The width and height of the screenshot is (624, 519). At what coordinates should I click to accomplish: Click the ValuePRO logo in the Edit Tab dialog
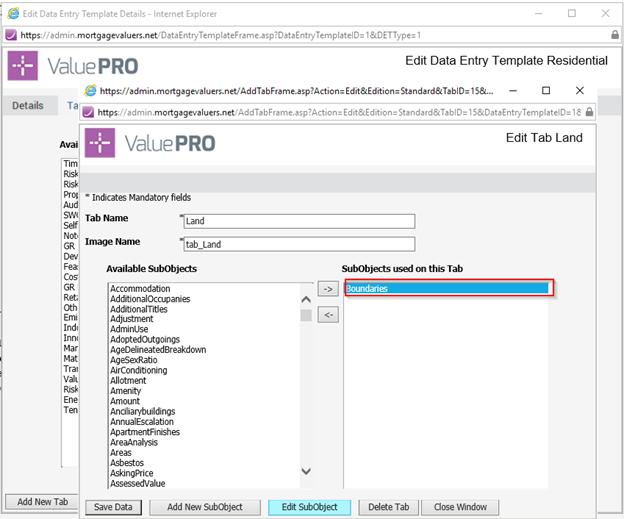pyautogui.click(x=150, y=143)
